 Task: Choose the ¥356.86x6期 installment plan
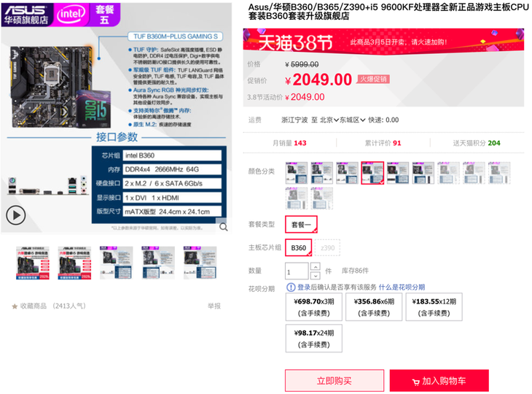tap(374, 307)
